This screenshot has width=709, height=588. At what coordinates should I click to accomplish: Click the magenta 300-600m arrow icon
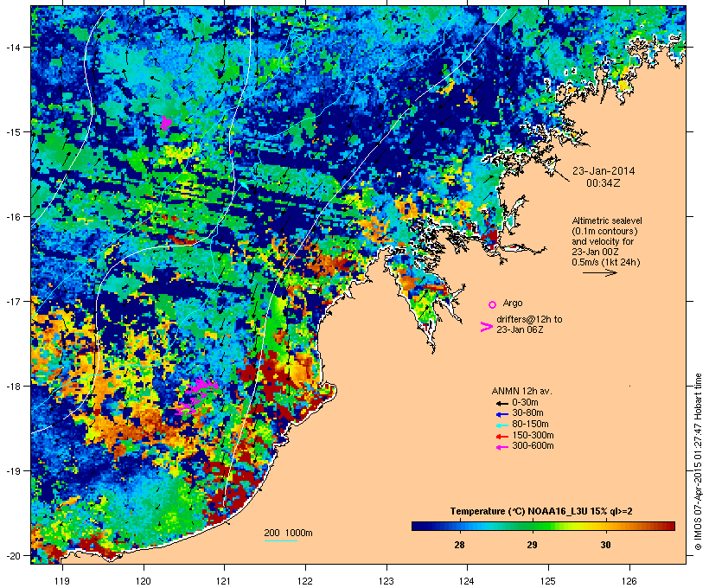[x=501, y=447]
